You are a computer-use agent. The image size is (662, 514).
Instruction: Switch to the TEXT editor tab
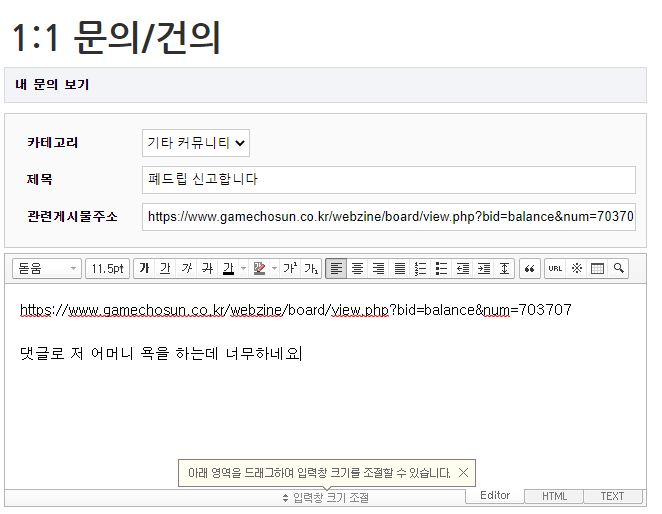tap(612, 496)
